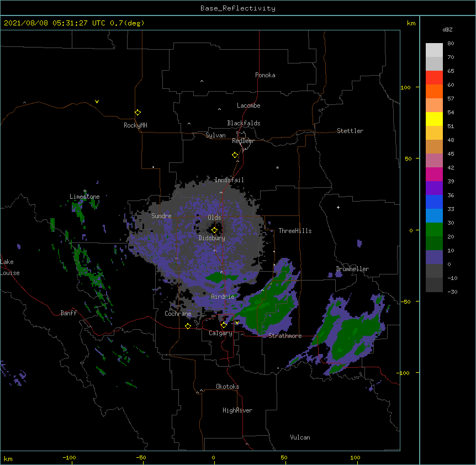Click the white caret marker west of Lacombe
The height and width of the screenshot is (465, 476).
(x=219, y=109)
